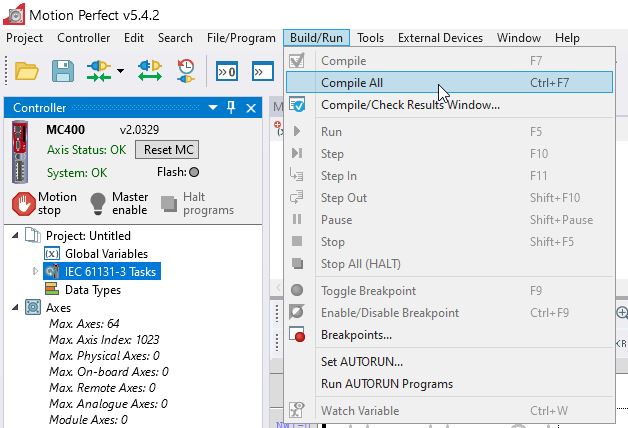
Task: Click the zoom magnifier icon behind menu
Action: click(622, 312)
